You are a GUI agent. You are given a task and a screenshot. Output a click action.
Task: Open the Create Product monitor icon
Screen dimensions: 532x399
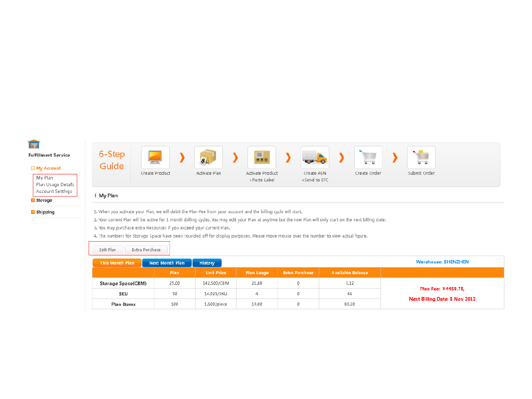(155, 157)
